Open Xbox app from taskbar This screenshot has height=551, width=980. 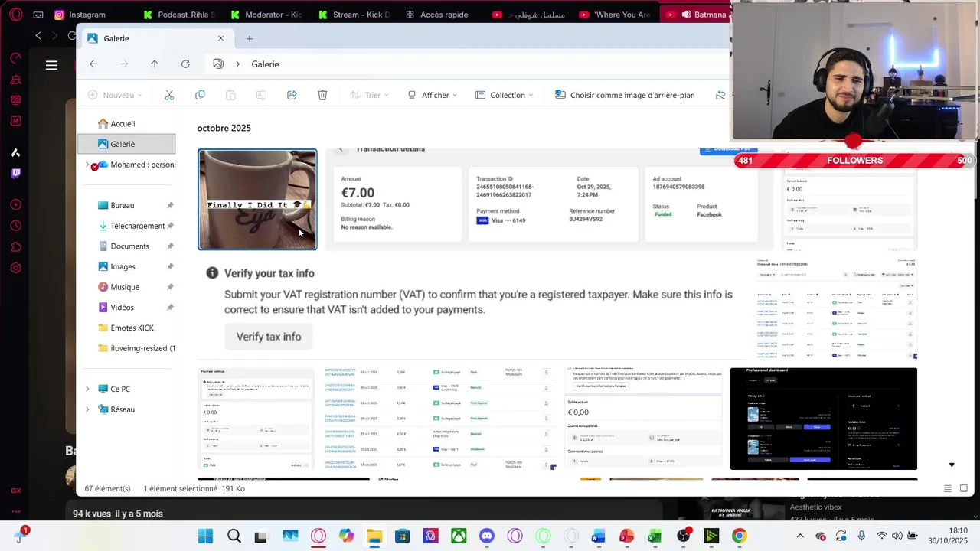click(459, 536)
